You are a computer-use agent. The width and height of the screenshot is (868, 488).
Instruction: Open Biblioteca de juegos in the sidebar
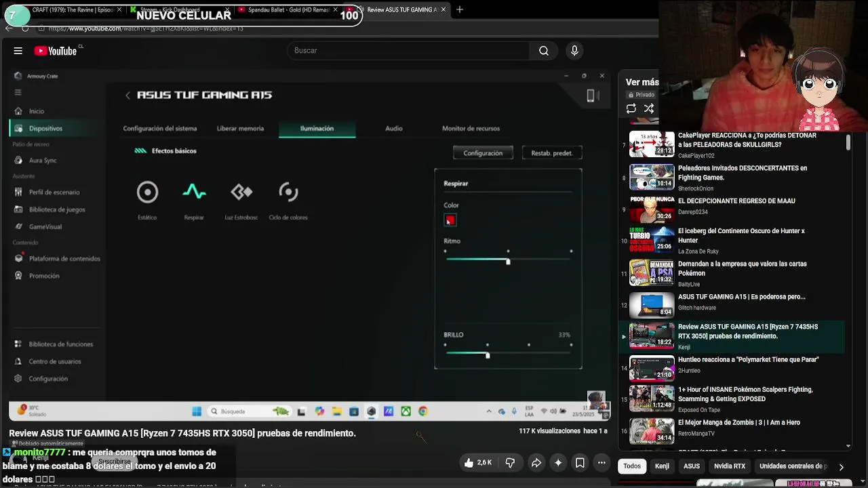[57, 209]
